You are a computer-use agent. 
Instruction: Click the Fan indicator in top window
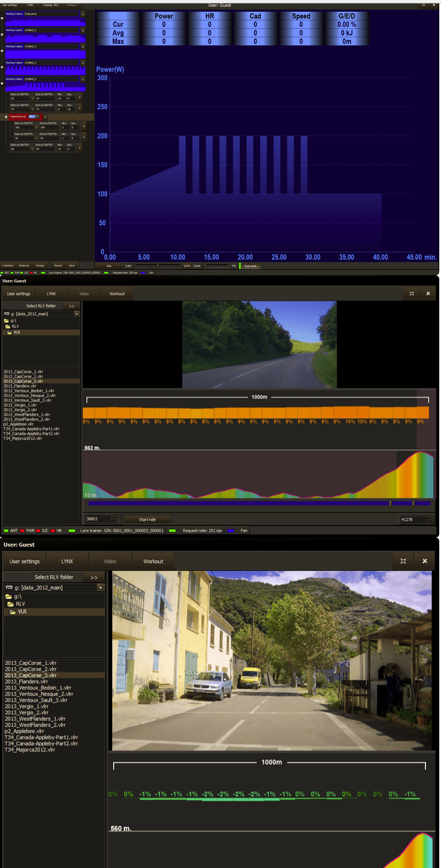148,272
